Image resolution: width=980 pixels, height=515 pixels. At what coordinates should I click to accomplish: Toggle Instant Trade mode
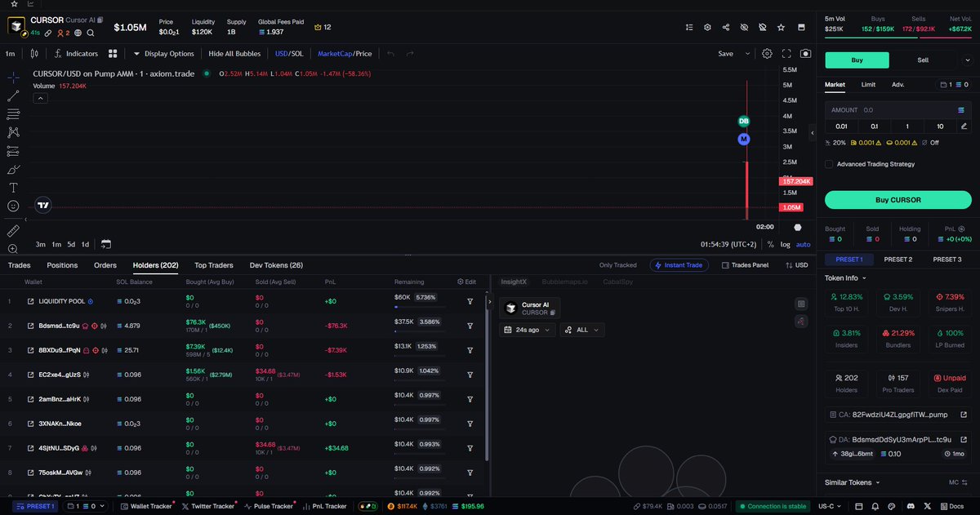coord(679,265)
